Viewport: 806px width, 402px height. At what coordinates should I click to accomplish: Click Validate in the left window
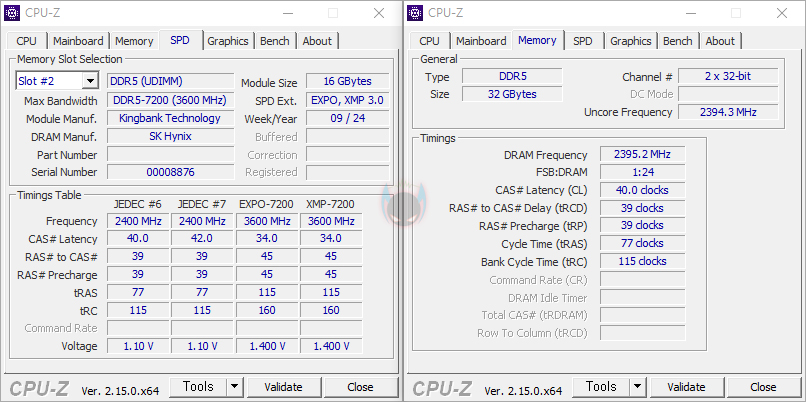(x=283, y=387)
